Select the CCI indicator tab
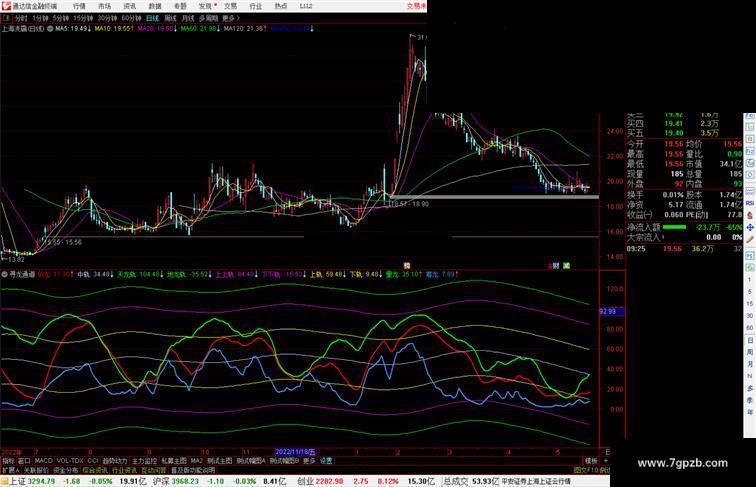 93,461
